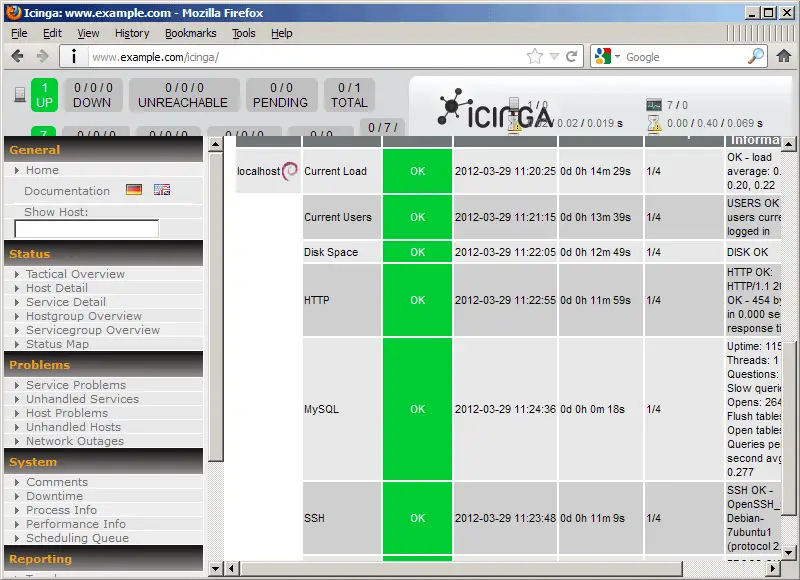Screen dimensions: 800x580
Task: Open Unhandled Services
Action: tap(82, 398)
